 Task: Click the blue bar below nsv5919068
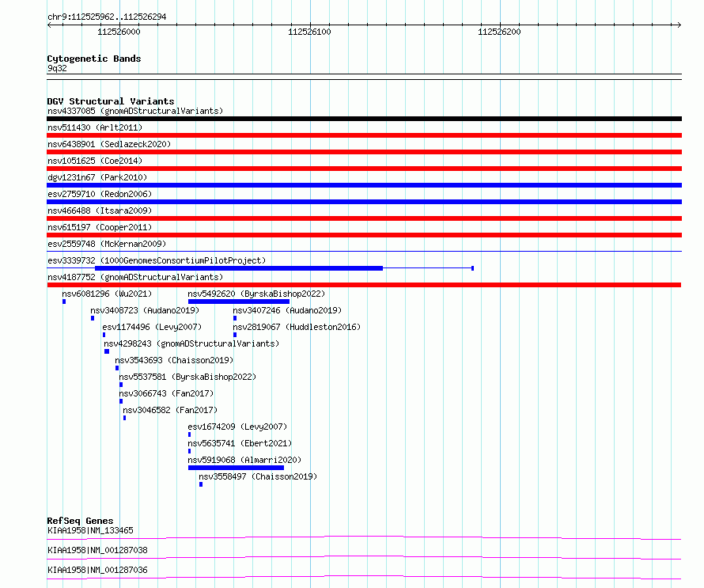tap(237, 468)
